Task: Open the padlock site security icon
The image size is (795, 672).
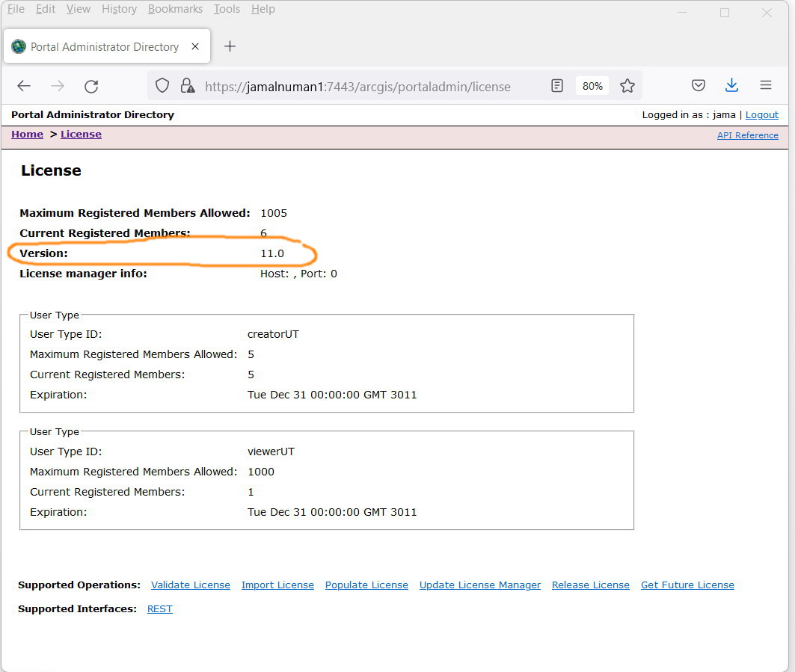Action: coord(187,86)
